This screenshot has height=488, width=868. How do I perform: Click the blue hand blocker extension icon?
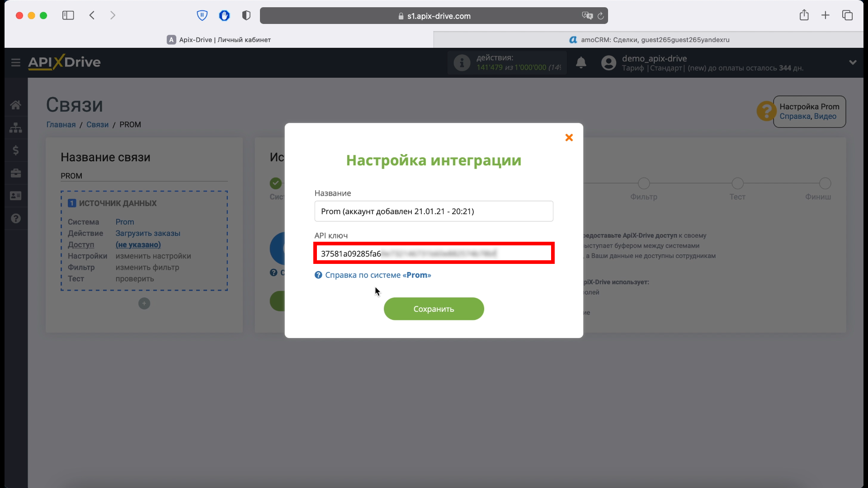click(224, 15)
